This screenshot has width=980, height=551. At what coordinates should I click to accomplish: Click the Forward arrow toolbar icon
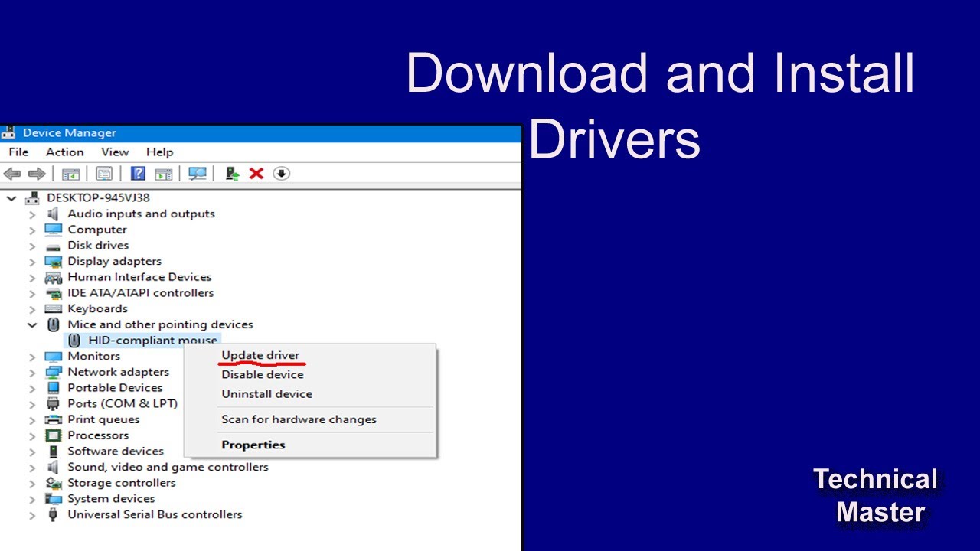coord(36,174)
